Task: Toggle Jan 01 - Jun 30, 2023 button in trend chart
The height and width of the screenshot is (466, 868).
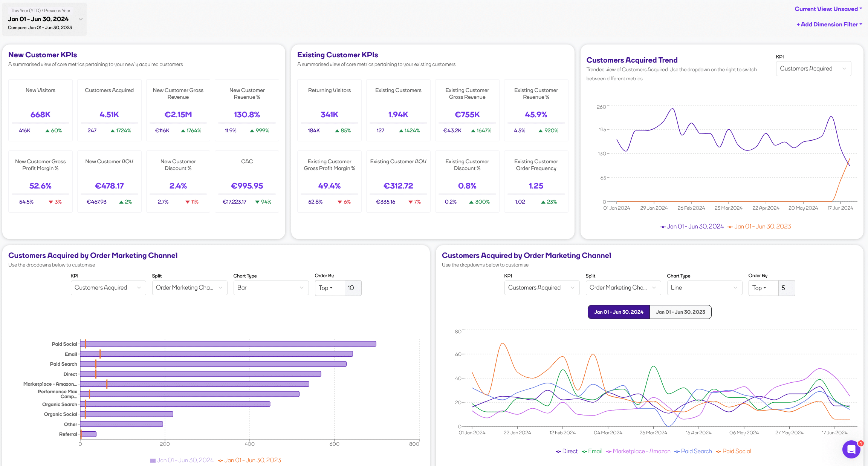Action: click(680, 311)
